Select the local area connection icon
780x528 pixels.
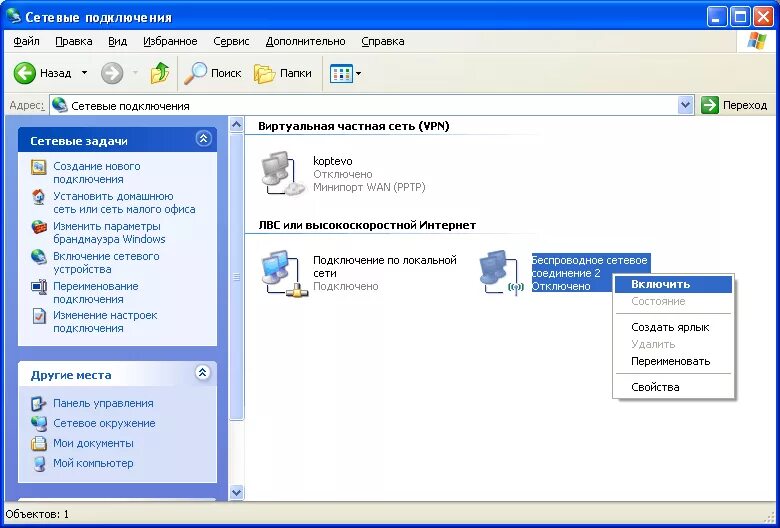click(282, 273)
